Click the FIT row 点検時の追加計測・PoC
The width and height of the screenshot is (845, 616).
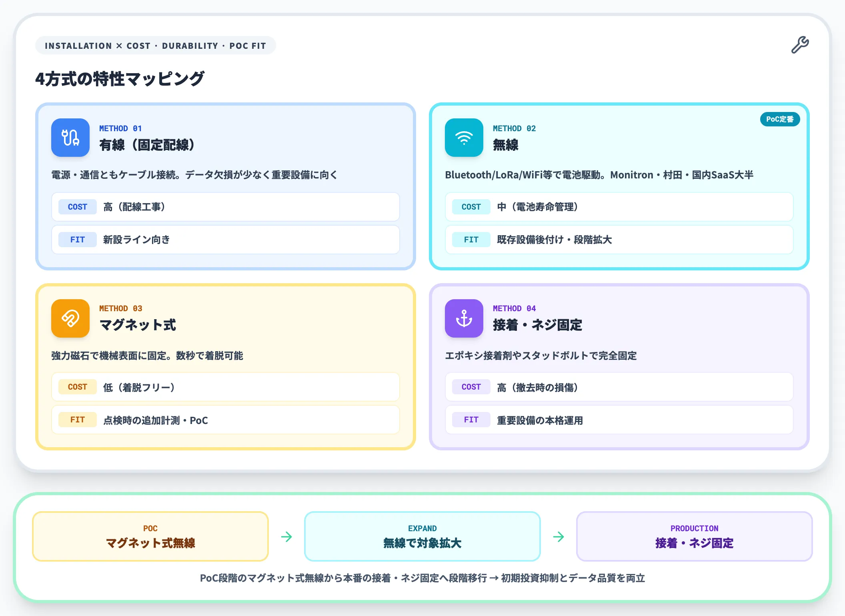point(226,420)
